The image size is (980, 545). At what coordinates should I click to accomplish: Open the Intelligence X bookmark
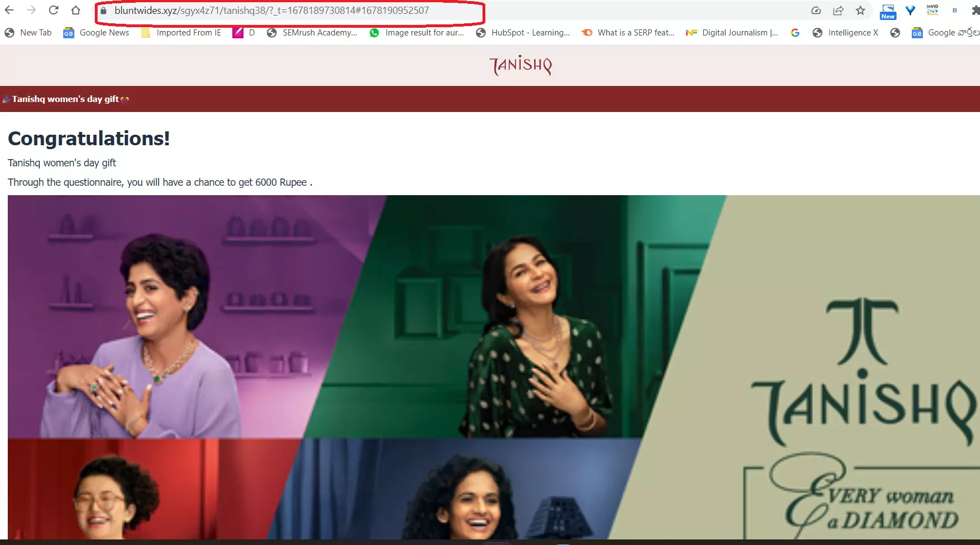[845, 33]
